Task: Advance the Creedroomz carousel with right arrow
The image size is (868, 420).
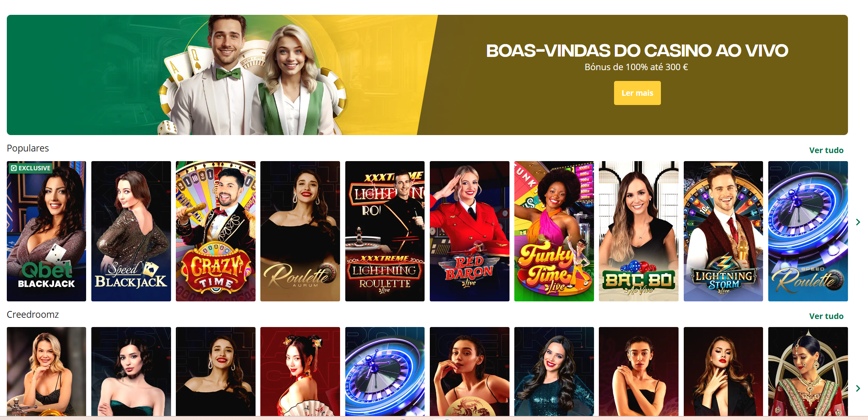Action: point(858,388)
